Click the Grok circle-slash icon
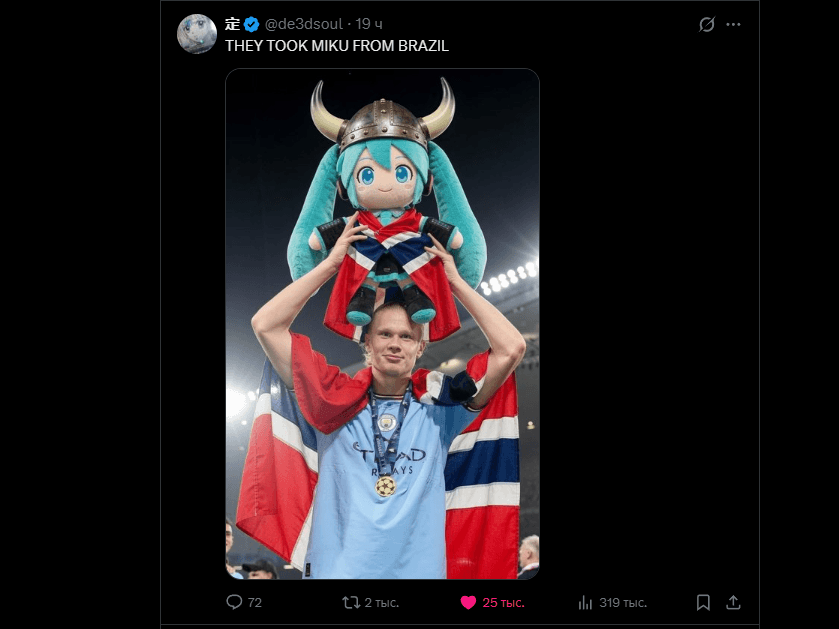839x629 pixels. coord(707,24)
